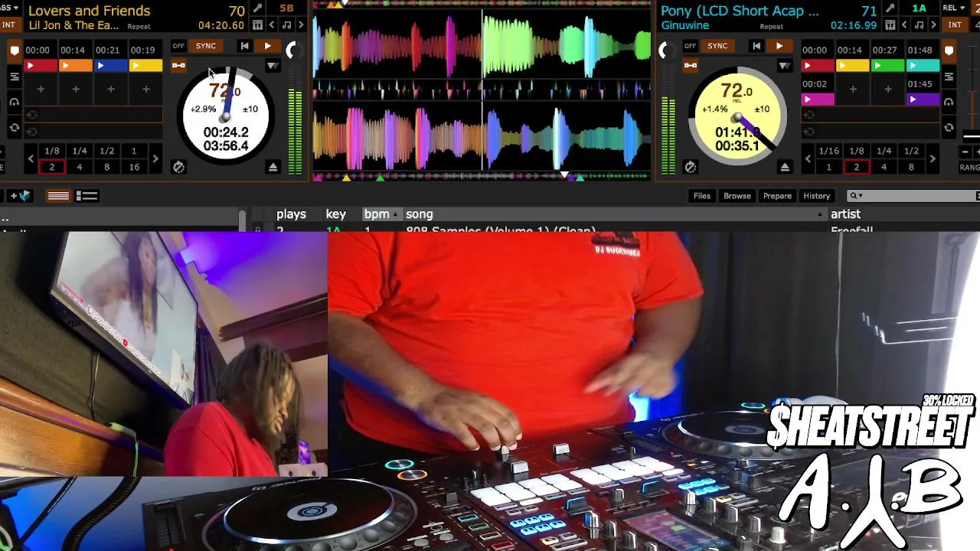Click the tap tempo icon on Pony deck

click(x=690, y=167)
